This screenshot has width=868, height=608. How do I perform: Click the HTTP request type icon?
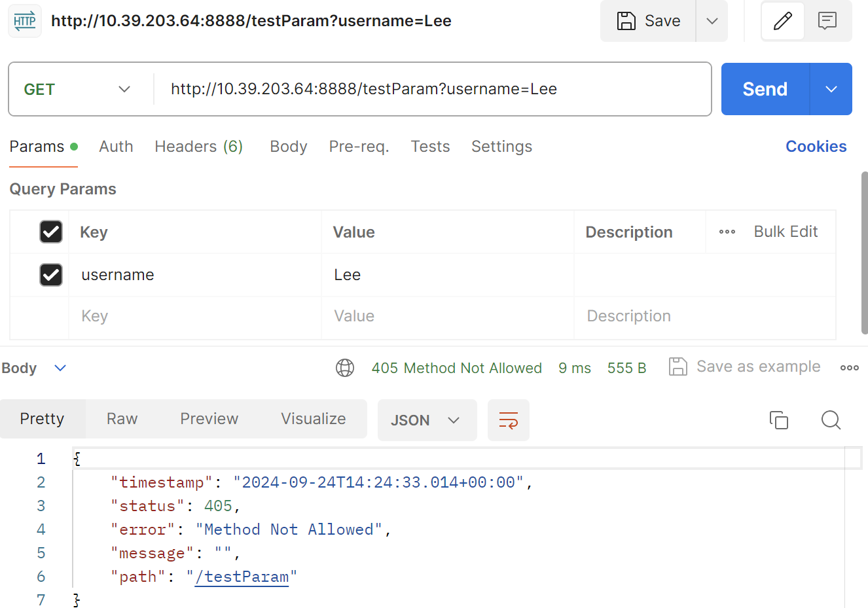pyautogui.click(x=25, y=21)
